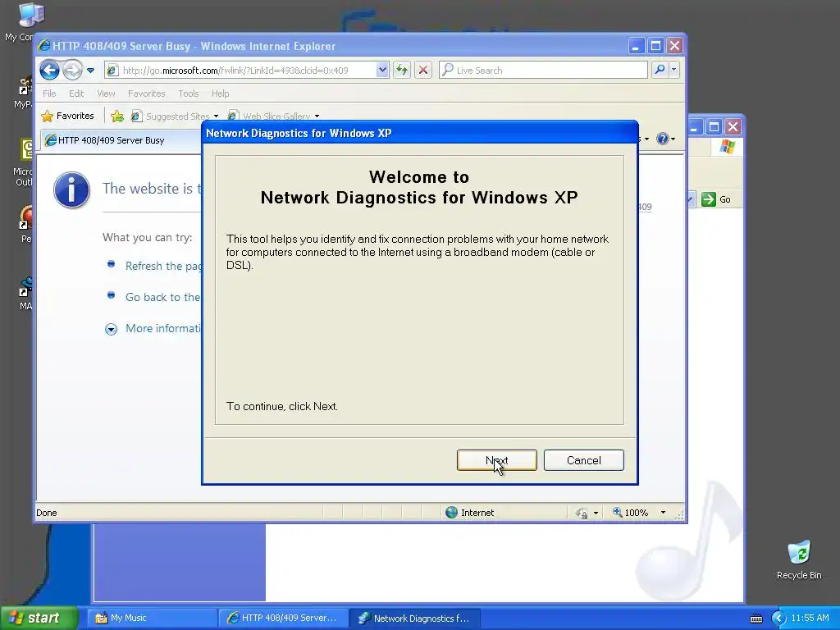Viewport: 840px width, 630px height.
Task: Click Refresh the page link
Action: pos(163,266)
